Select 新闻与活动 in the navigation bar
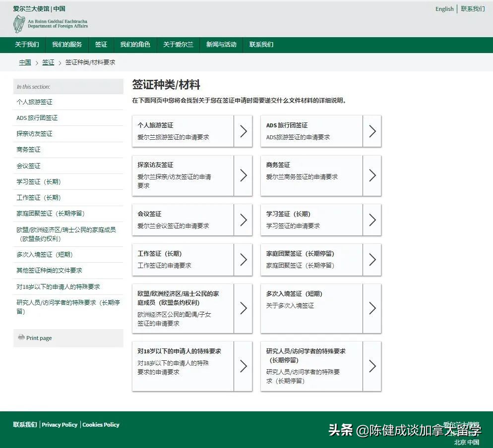493x448 pixels. [x=221, y=45]
